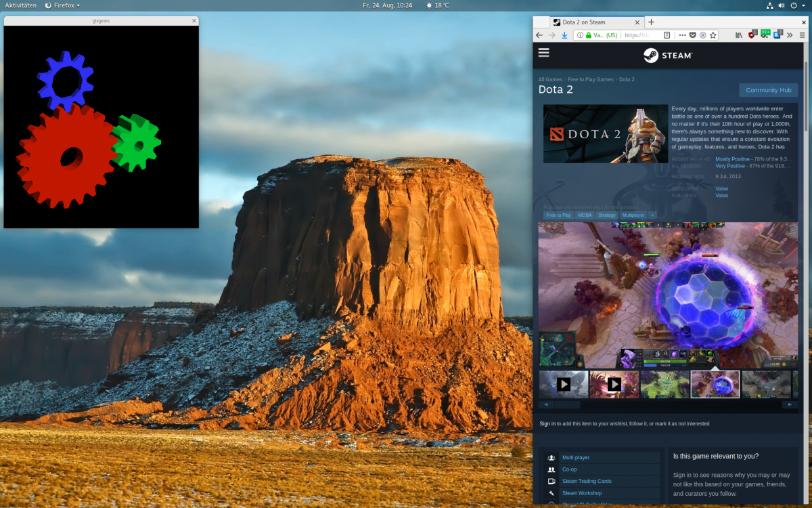Play the second video thumbnail

[614, 384]
